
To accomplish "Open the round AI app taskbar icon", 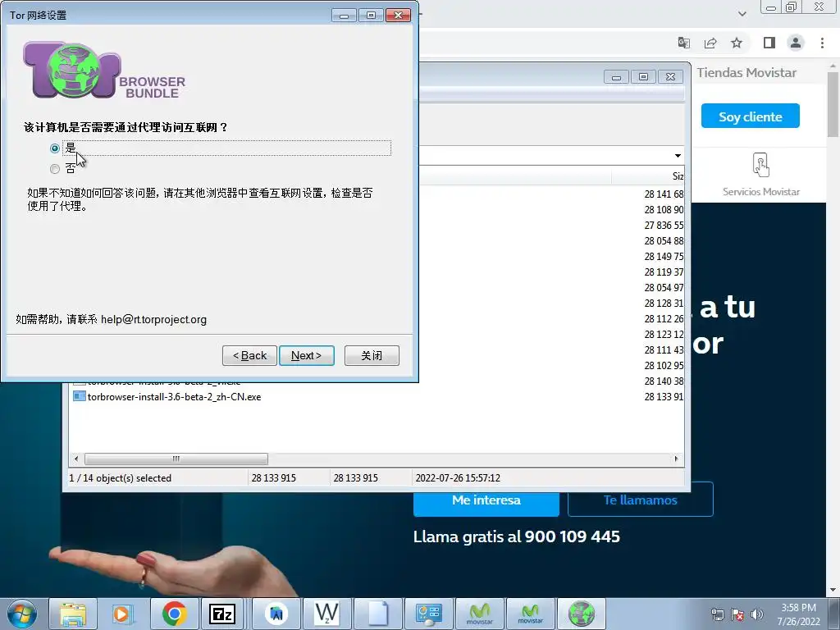I will (276, 614).
